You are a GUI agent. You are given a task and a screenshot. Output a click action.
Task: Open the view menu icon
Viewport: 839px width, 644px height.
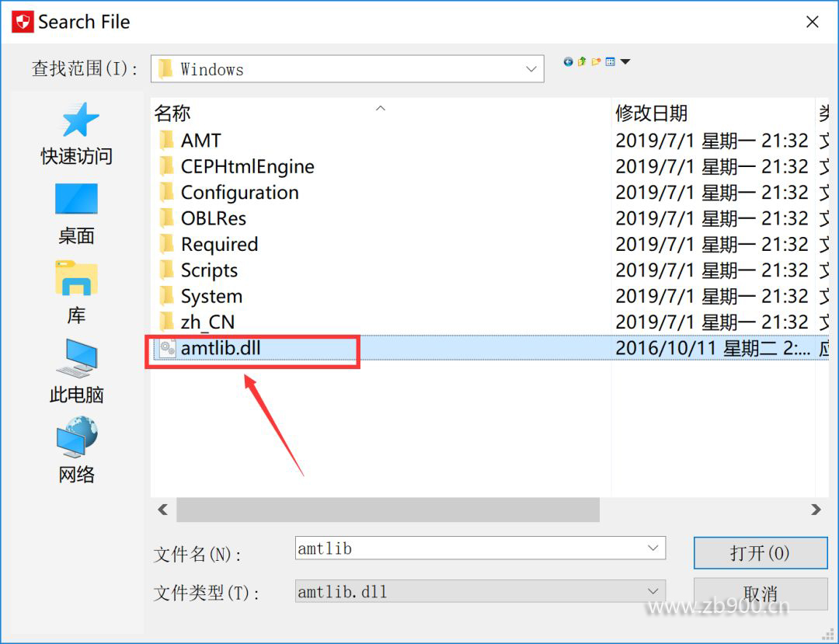pos(610,62)
